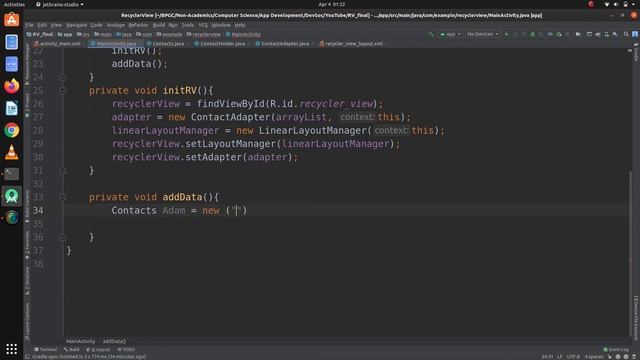Open the Refactor menu

[138, 25]
